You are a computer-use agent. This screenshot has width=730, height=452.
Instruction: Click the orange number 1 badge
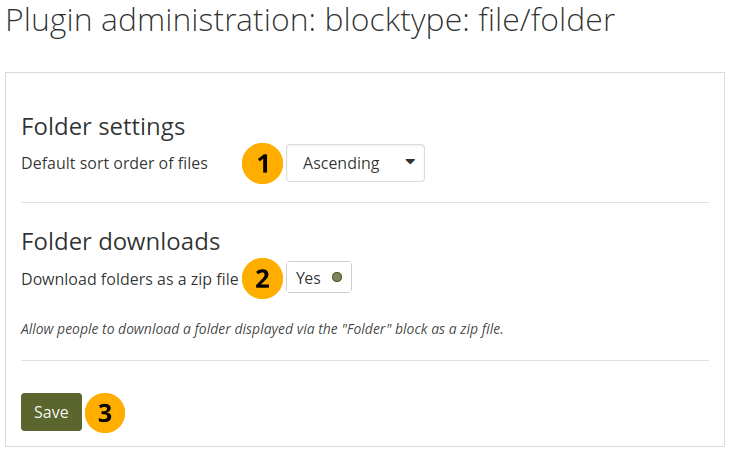(263, 164)
